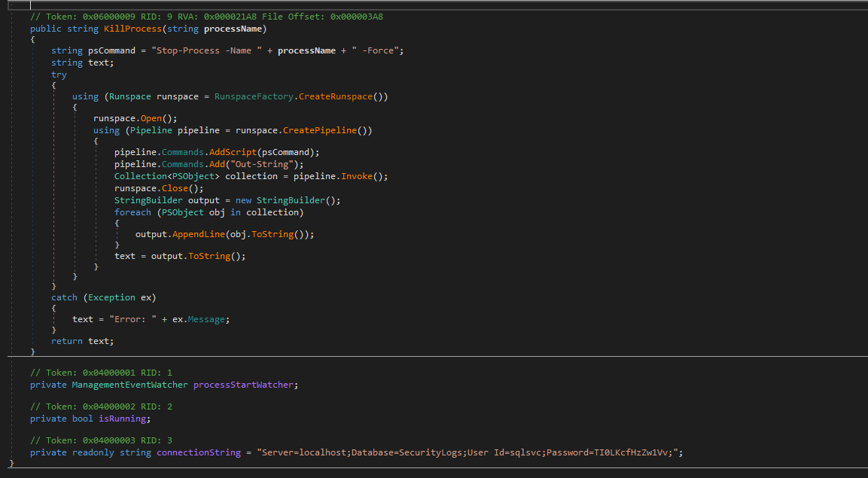Click the catch keyword
The width and height of the screenshot is (868, 478).
tap(64, 297)
